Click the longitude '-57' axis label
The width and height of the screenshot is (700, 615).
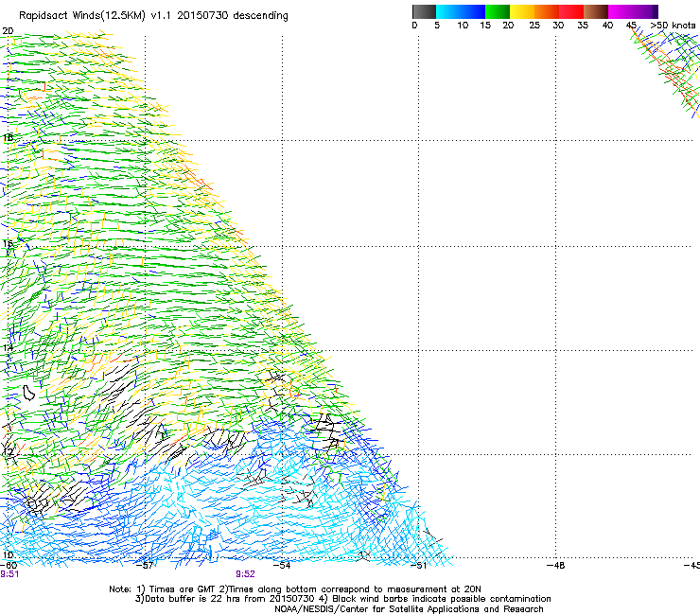tap(145, 565)
